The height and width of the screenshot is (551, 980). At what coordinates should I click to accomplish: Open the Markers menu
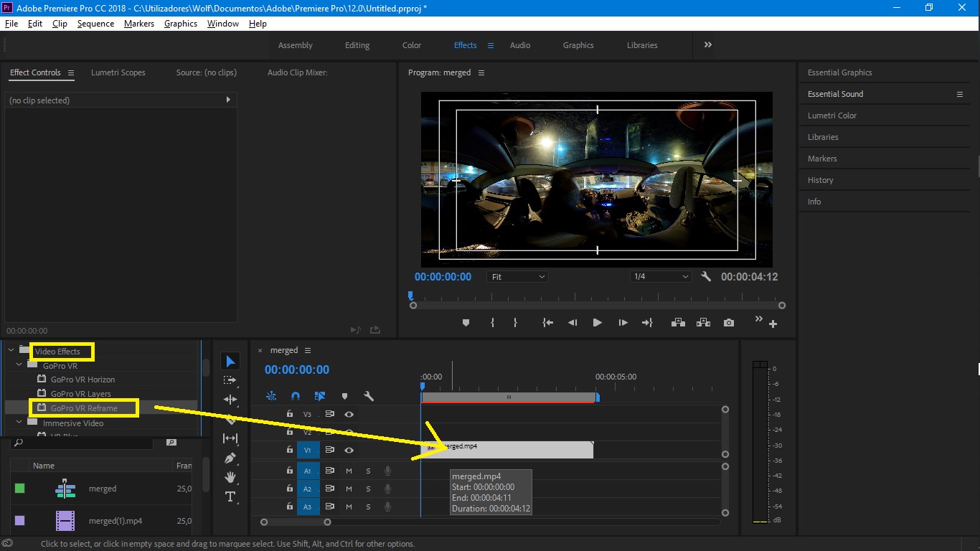[x=139, y=24]
